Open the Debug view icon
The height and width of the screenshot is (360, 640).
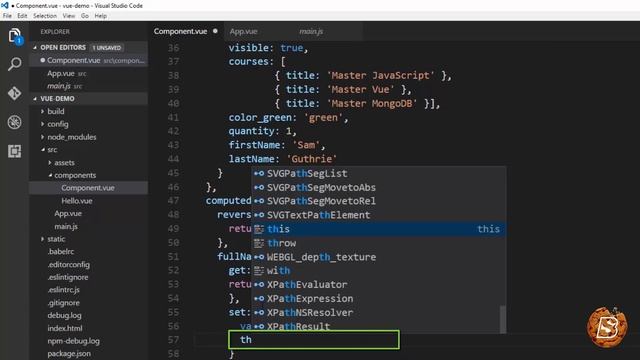pyautogui.click(x=15, y=122)
